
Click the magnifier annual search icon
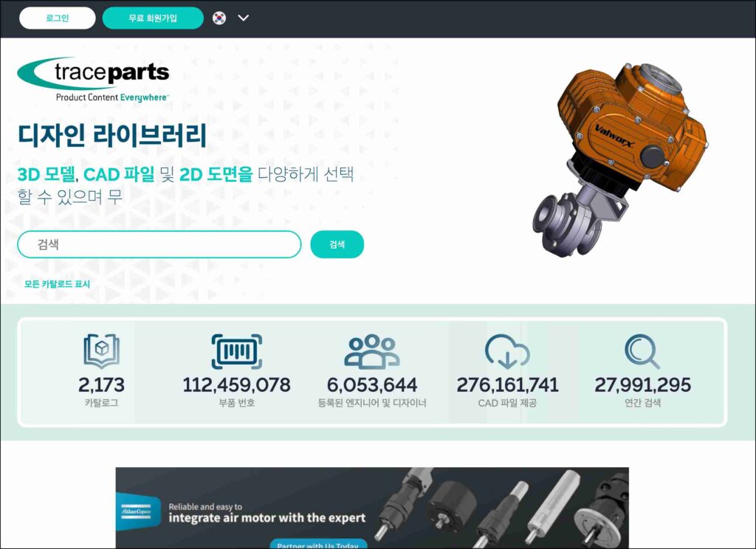coord(642,351)
